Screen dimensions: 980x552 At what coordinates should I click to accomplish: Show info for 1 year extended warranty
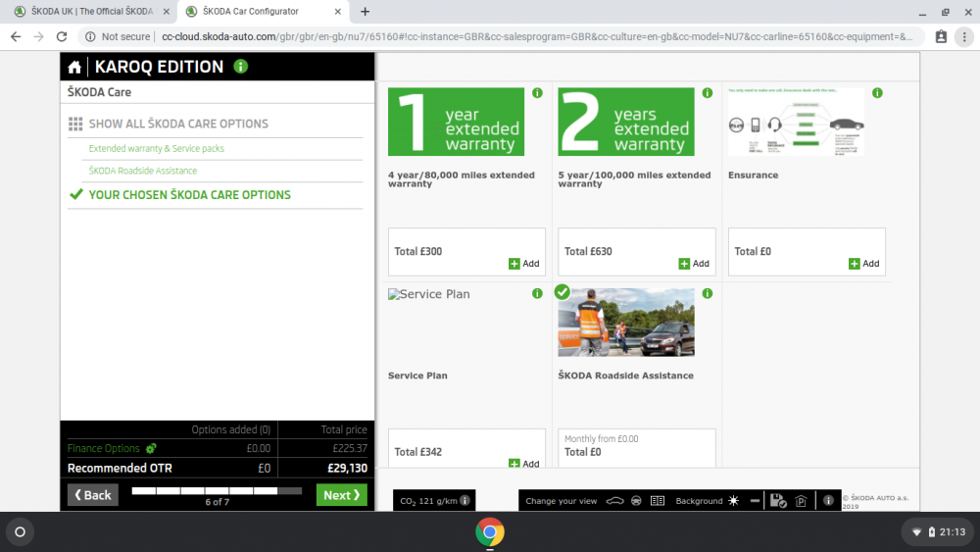[537, 93]
